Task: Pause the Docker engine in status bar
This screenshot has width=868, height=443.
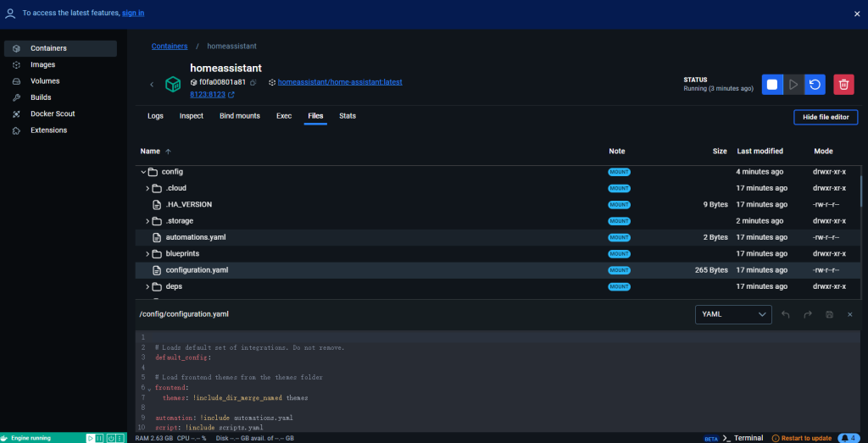Action: click(100, 438)
